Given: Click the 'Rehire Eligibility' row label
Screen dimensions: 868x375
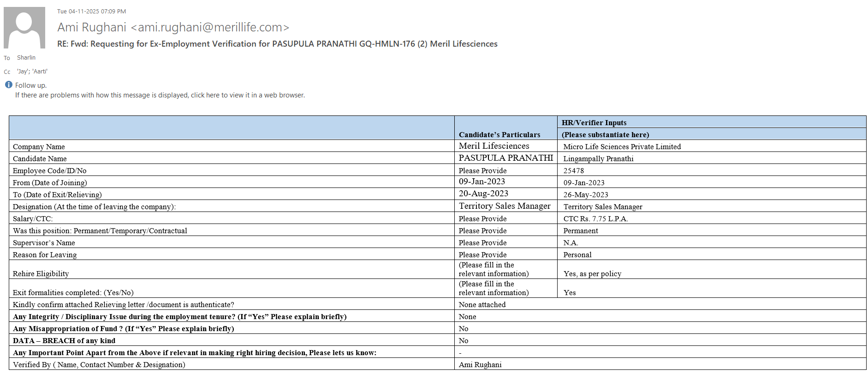Looking at the screenshot, I should click(x=41, y=274).
